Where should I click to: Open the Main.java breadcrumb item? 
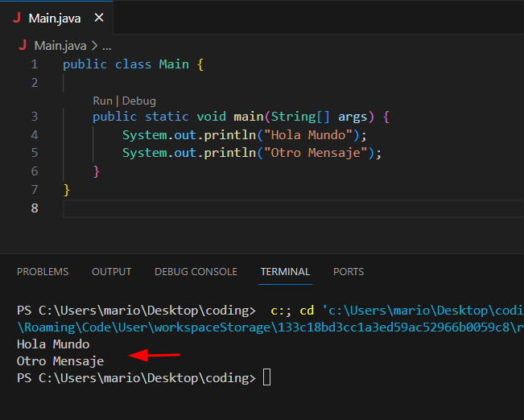pyautogui.click(x=60, y=45)
